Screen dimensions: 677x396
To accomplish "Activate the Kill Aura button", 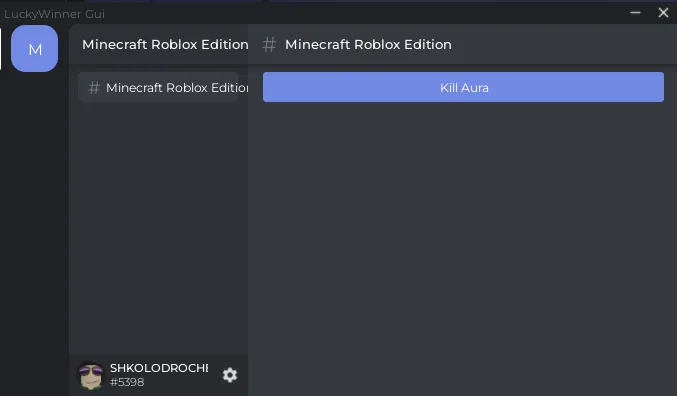I will [463, 87].
